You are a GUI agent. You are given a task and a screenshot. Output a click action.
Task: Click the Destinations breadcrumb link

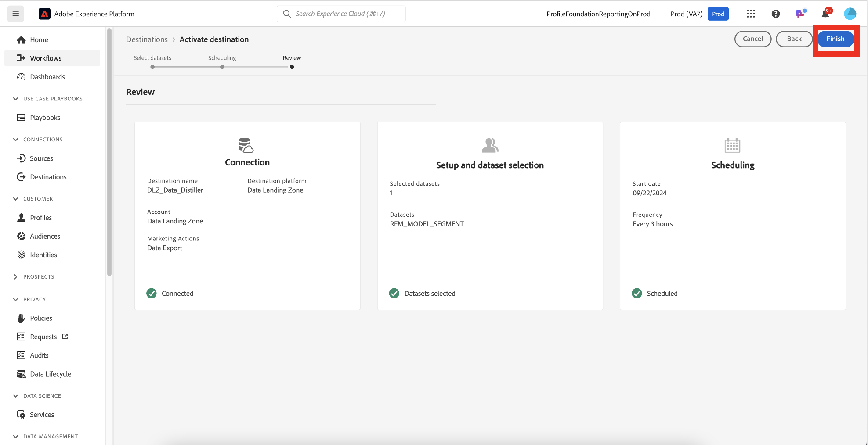147,39
